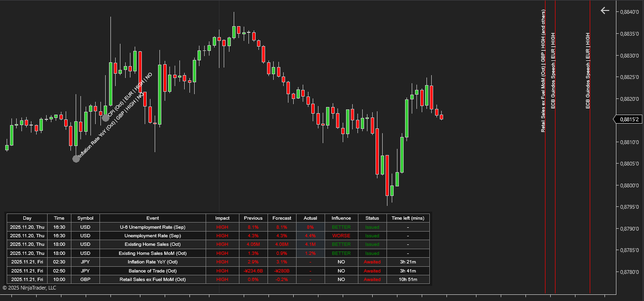Select the Existing Home Sales (Oct) event

tap(152, 244)
